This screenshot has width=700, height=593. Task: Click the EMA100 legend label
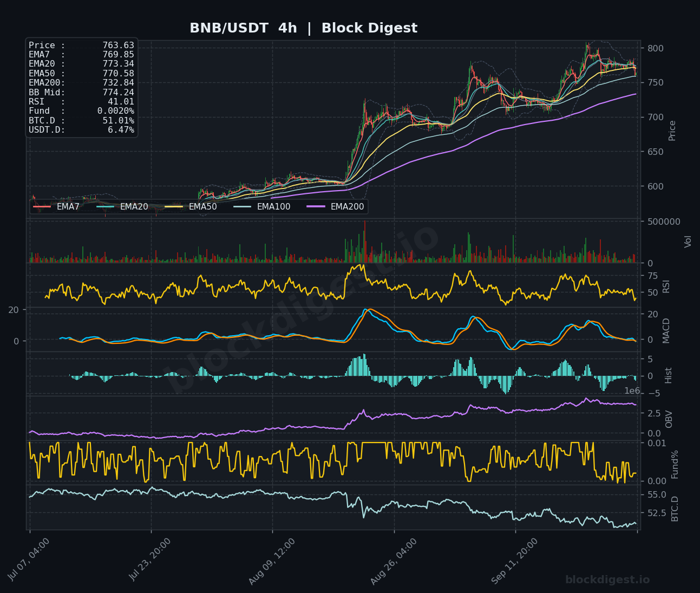[x=274, y=207]
